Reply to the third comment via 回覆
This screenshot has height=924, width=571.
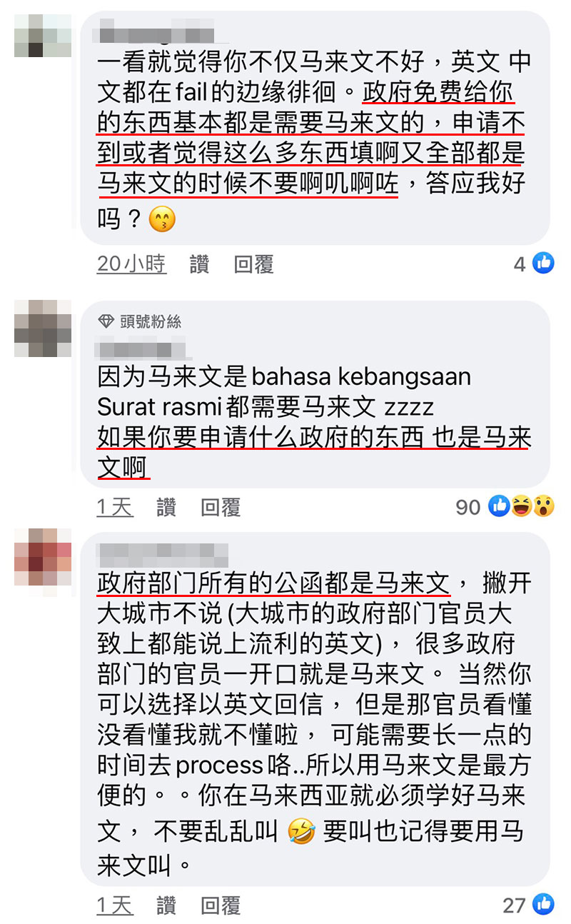(x=220, y=905)
